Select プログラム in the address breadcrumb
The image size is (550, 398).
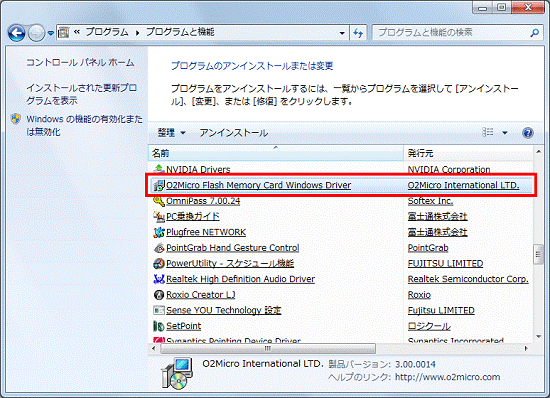[x=107, y=32]
